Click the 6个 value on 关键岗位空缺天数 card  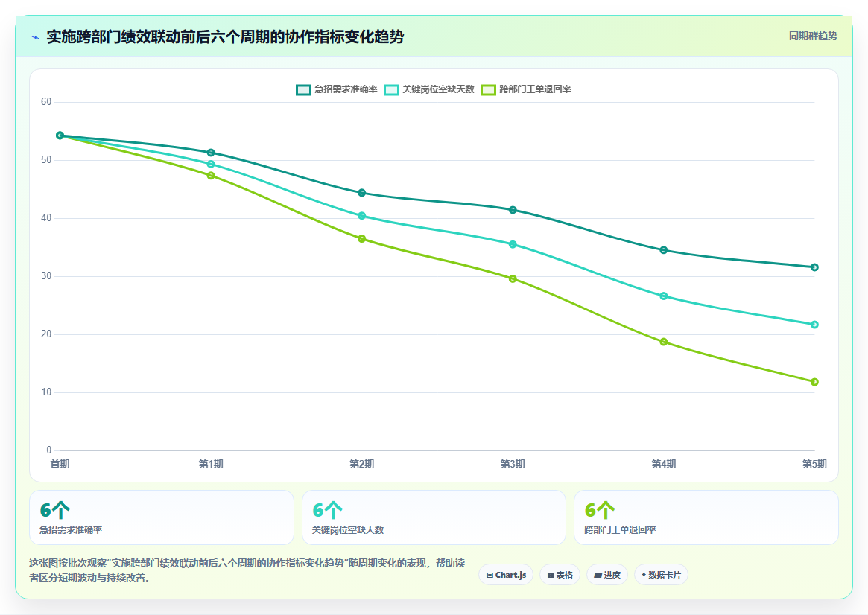(x=327, y=510)
